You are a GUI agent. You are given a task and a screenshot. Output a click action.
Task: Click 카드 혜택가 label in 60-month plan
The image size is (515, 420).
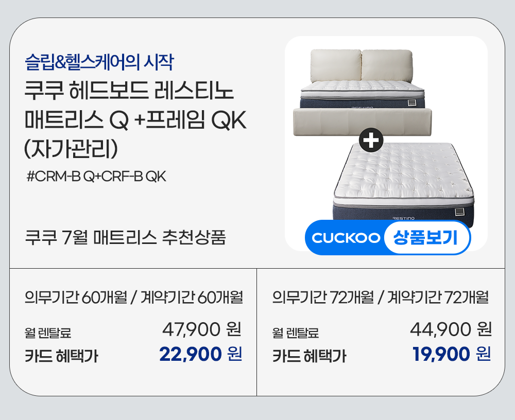[x=61, y=356]
